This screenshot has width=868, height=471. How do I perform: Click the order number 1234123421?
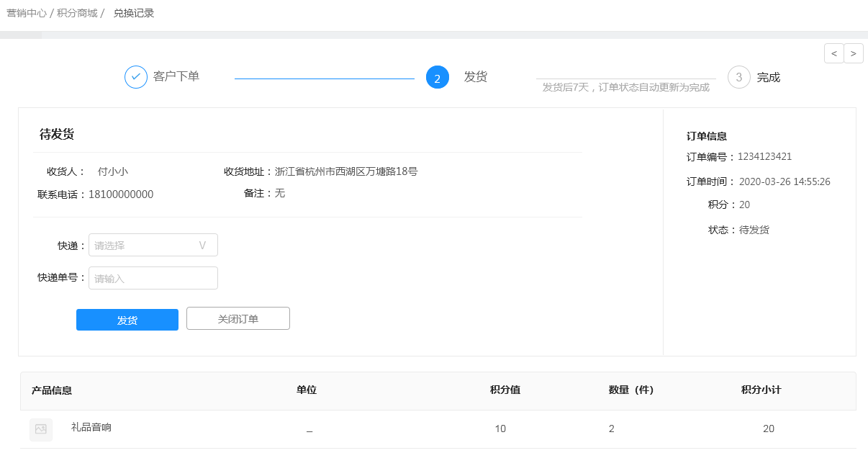(x=765, y=156)
